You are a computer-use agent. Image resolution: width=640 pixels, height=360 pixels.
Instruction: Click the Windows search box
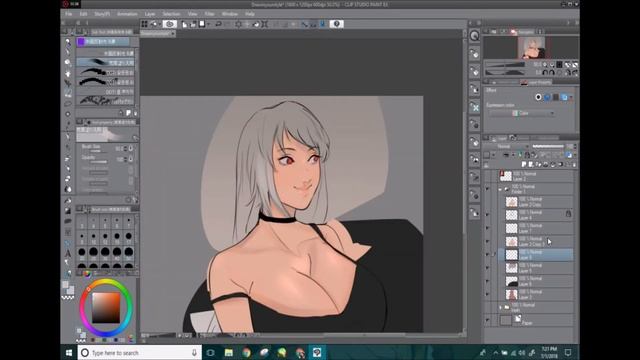(140, 352)
